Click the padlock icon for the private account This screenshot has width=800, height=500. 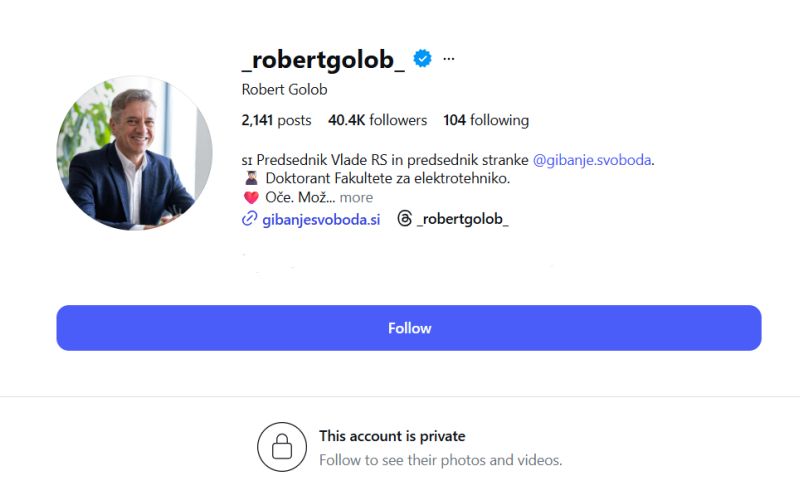click(281, 447)
